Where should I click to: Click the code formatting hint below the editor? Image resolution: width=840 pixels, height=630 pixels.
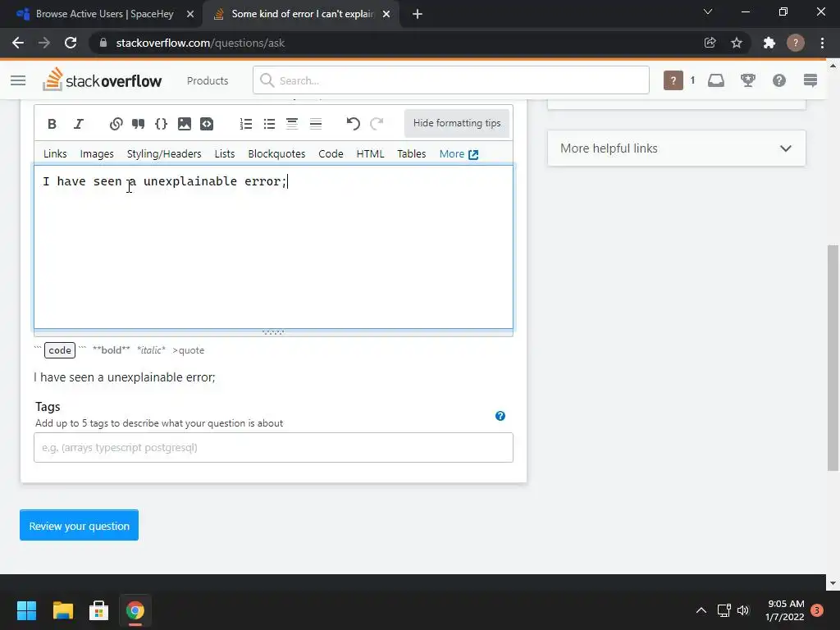click(59, 349)
